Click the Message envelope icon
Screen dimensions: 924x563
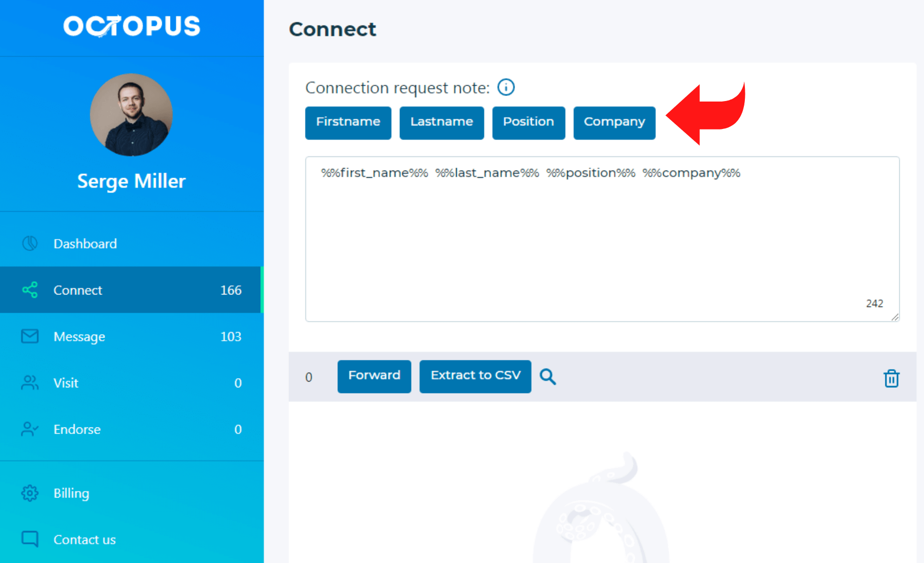tap(30, 336)
